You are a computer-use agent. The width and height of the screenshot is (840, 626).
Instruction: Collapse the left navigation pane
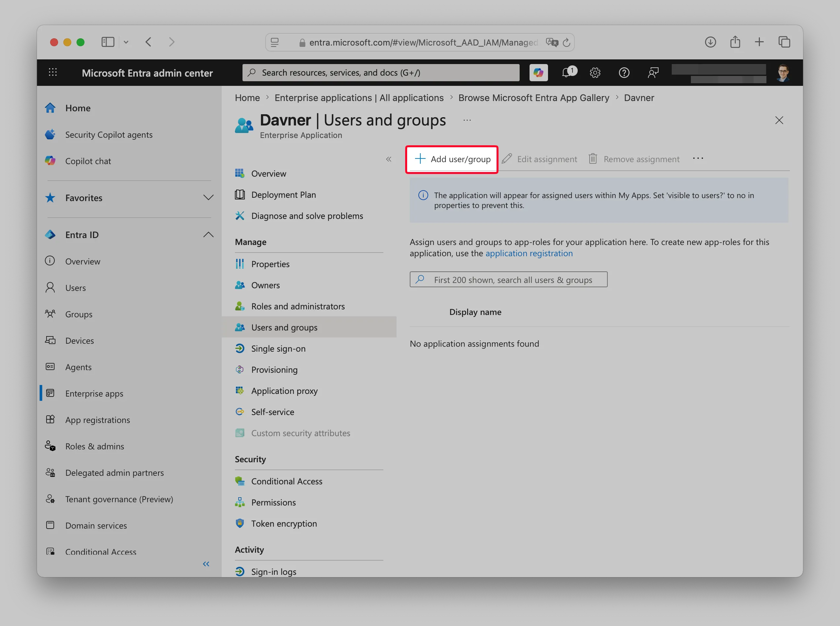[x=206, y=564]
